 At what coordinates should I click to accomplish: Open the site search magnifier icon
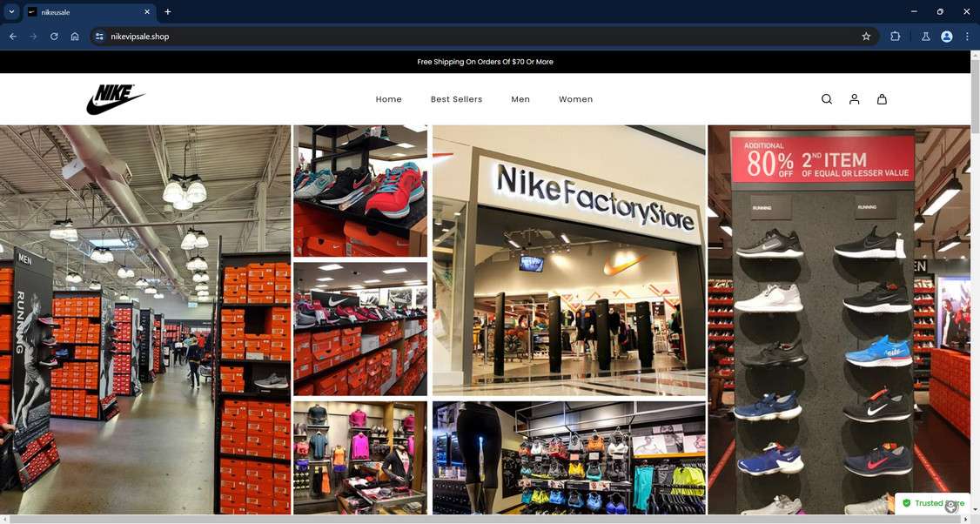click(x=826, y=99)
